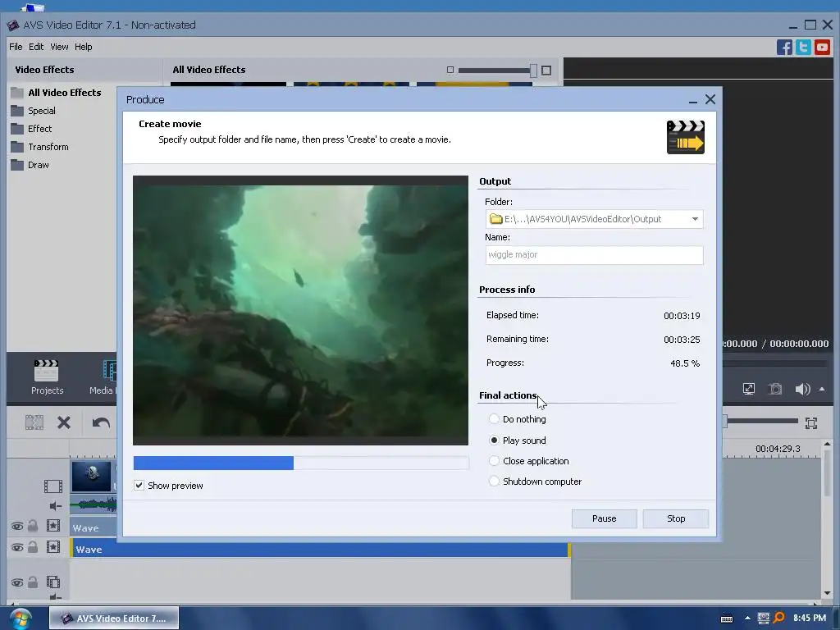Screen dimensions: 840x630
Task: Mute the preview using speaker icon
Action: 802,389
